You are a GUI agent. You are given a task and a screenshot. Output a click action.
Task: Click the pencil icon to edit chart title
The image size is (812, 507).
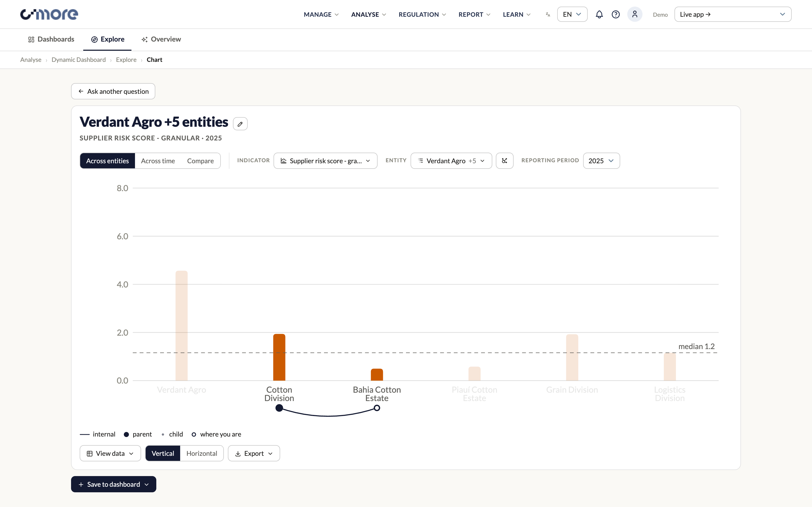(240, 124)
